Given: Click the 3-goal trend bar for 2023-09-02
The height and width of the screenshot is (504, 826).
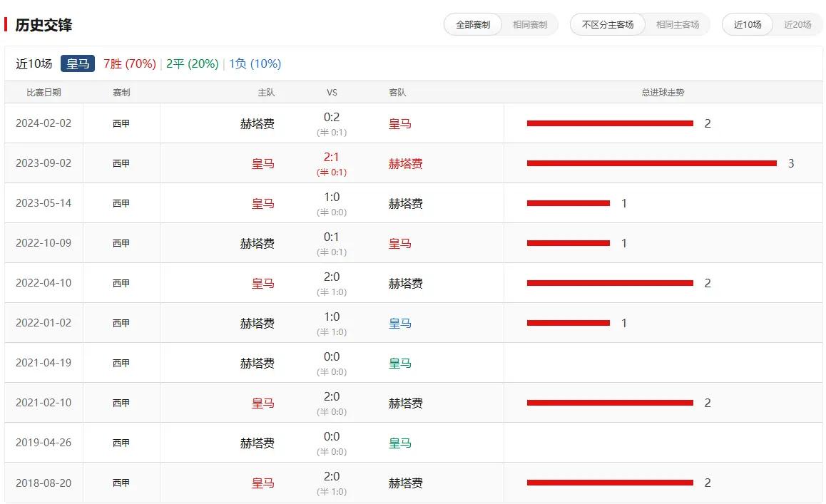Looking at the screenshot, I should 652,163.
